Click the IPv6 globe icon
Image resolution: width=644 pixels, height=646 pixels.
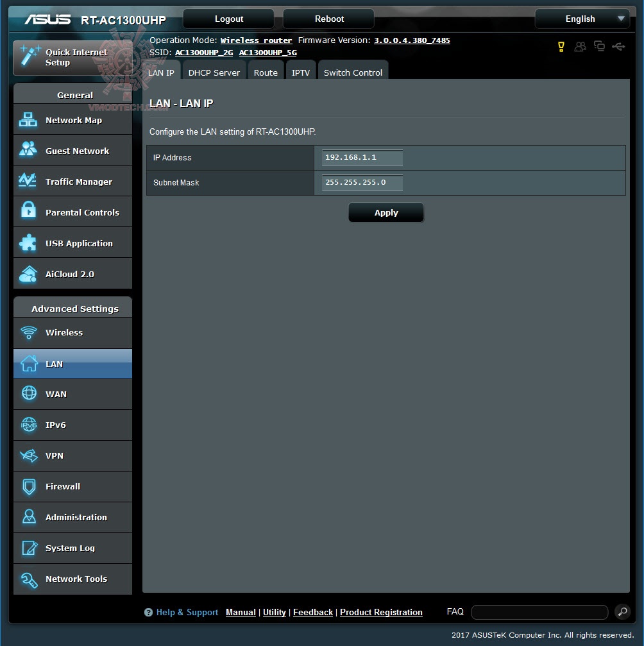tap(29, 424)
